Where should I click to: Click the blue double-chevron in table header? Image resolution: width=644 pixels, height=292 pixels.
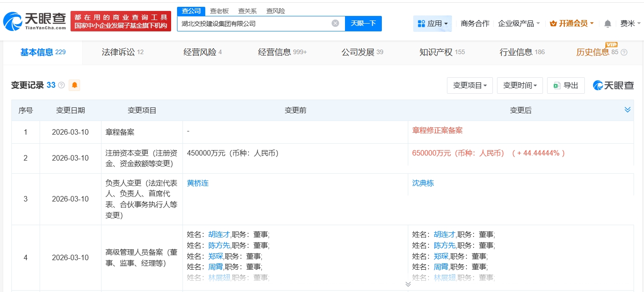tap(628, 110)
